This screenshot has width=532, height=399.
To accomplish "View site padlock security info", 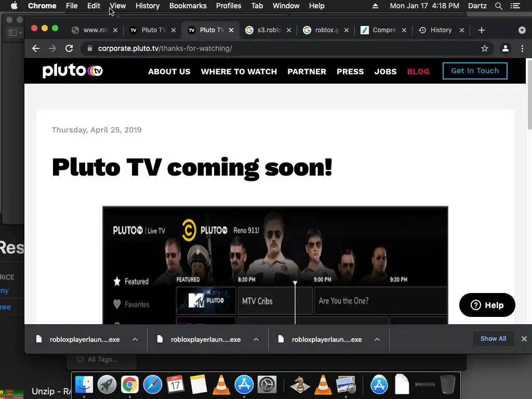I will tap(89, 48).
